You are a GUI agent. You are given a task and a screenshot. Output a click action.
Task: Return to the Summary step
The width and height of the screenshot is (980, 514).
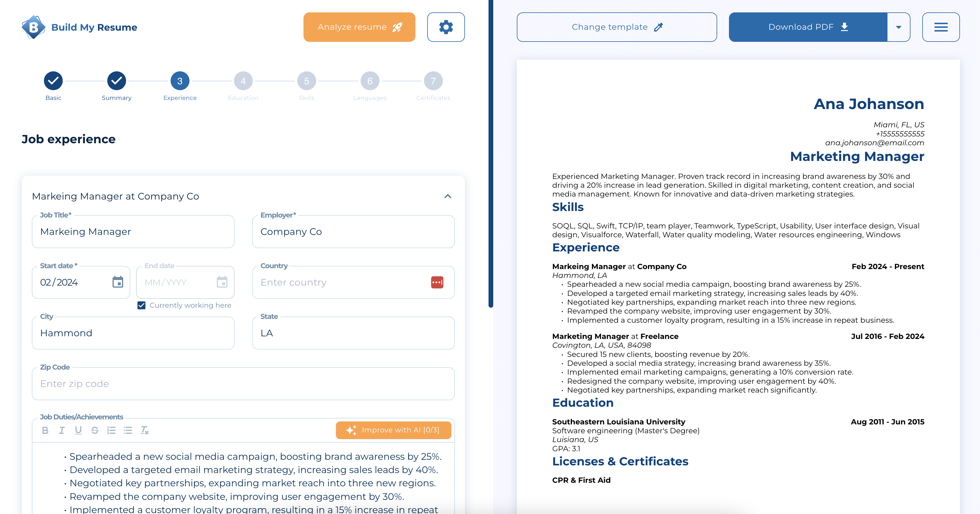(x=116, y=81)
